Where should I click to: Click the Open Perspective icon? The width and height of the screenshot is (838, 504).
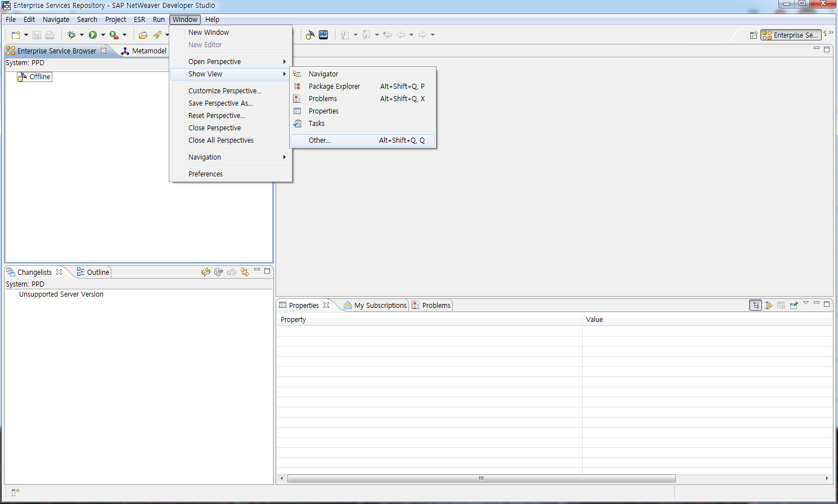pos(754,35)
